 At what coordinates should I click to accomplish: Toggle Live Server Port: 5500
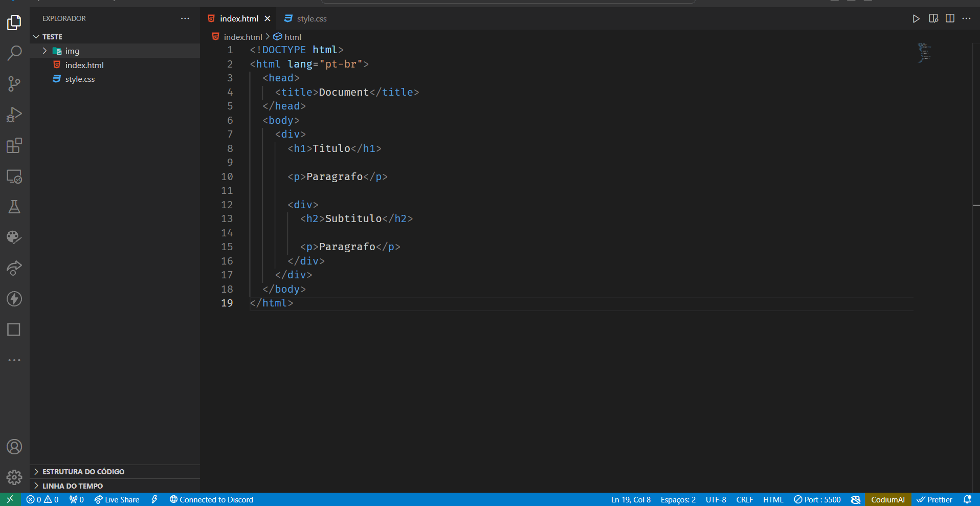tap(817, 499)
